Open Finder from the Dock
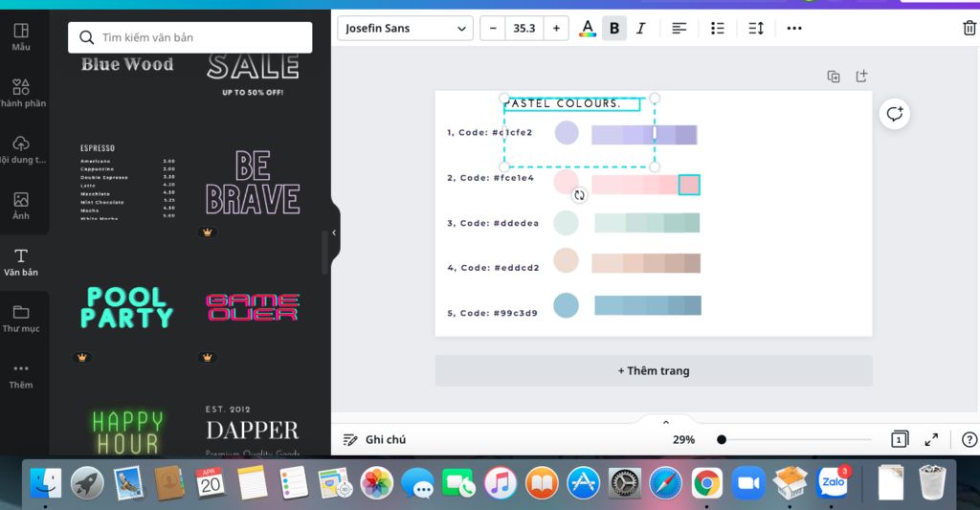This screenshot has height=510, width=980. tap(46, 483)
